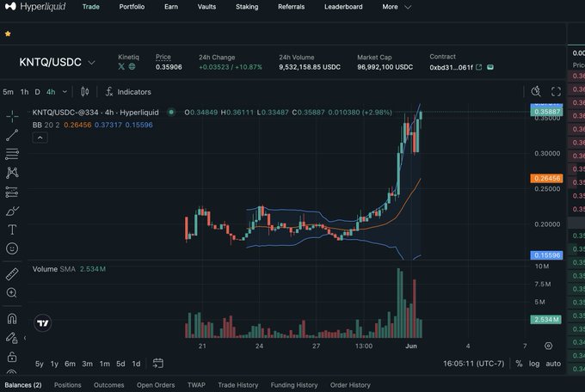Toggle lock all drawings
Screen dimensions: 585x392
[12, 357]
